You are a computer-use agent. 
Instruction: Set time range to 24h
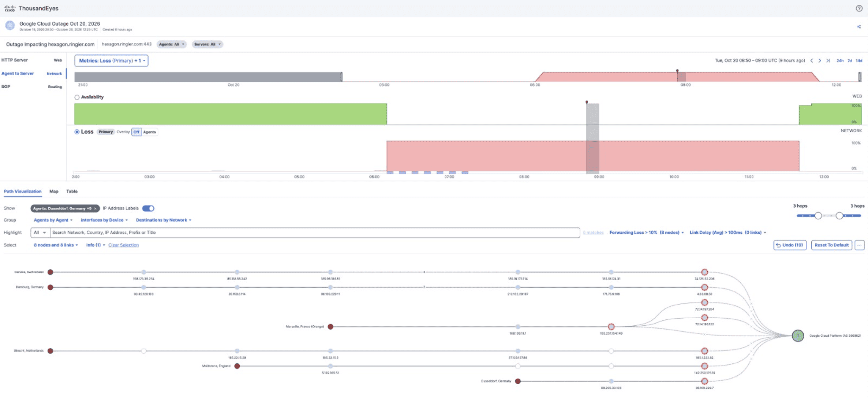[840, 61]
